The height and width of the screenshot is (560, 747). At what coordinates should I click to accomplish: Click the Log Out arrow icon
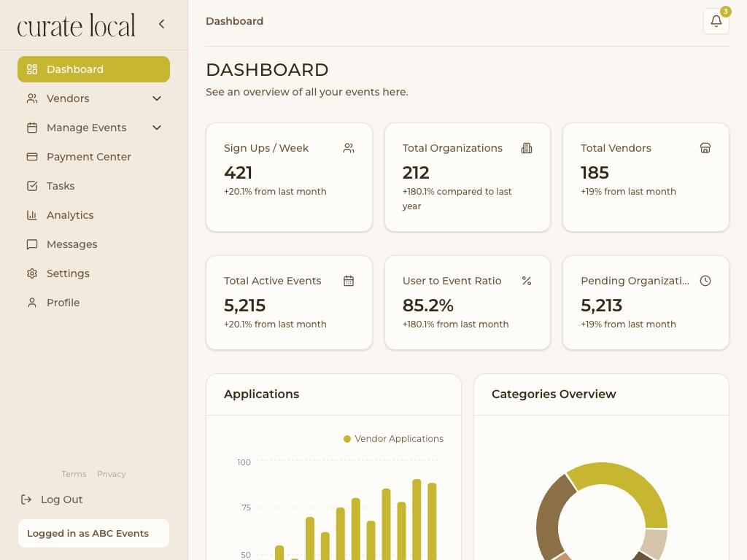point(26,499)
